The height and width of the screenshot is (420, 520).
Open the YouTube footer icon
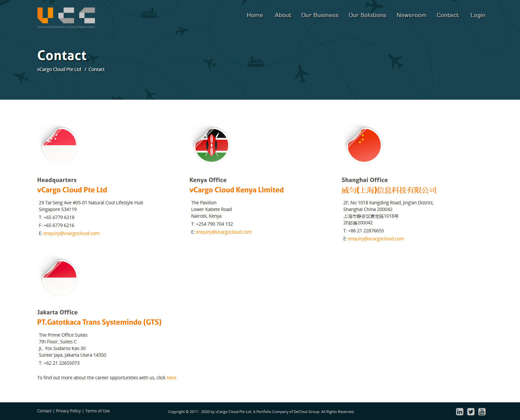482,412
